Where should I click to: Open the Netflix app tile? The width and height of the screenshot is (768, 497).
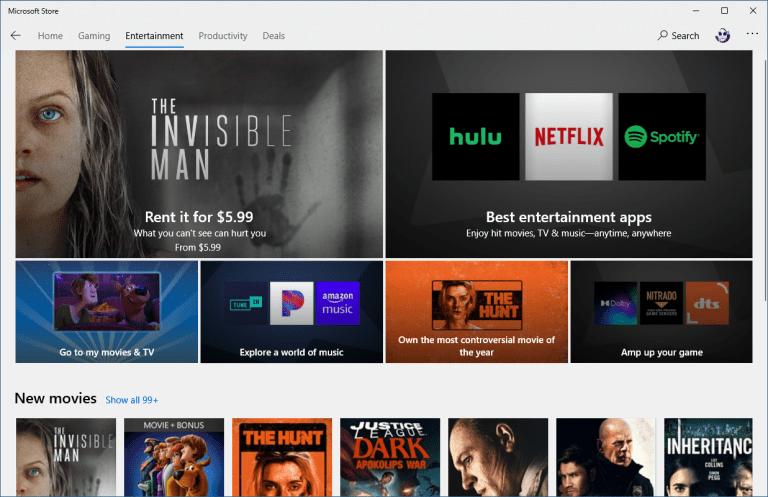569,137
